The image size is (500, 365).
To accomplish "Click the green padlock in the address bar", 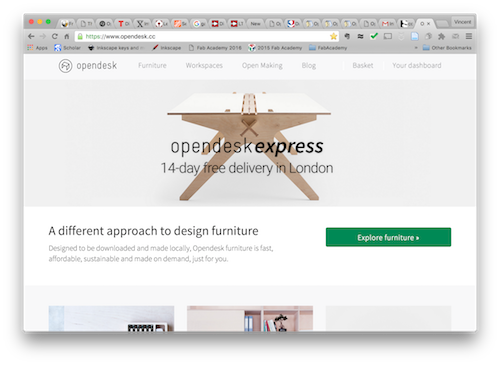I will click(x=80, y=36).
